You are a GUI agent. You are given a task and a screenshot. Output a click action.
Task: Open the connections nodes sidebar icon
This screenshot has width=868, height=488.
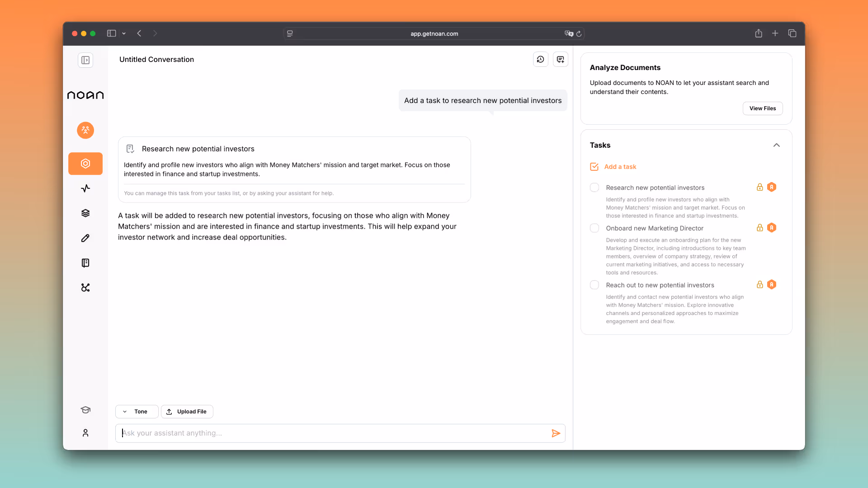click(85, 288)
